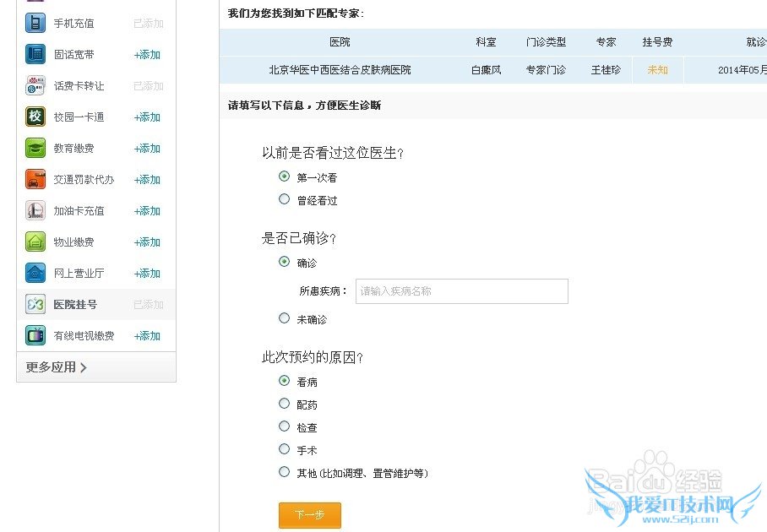Click the 白癜风 department cell

point(487,70)
